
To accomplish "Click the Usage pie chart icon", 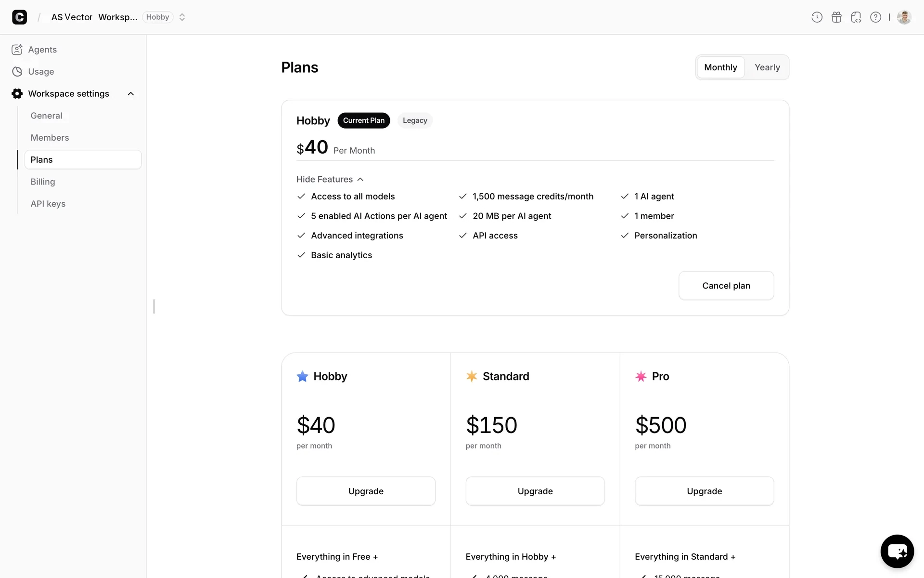I will (17, 72).
